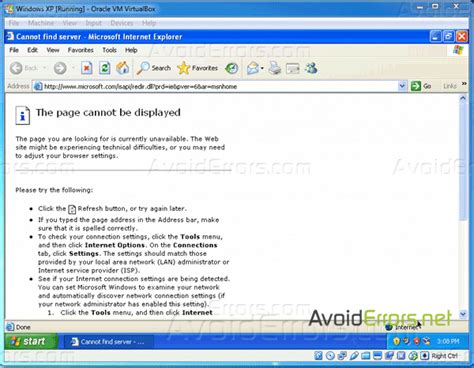The width and height of the screenshot is (474, 368).
Task: Click VirtualBox hard disk status icon
Action: click(x=318, y=356)
